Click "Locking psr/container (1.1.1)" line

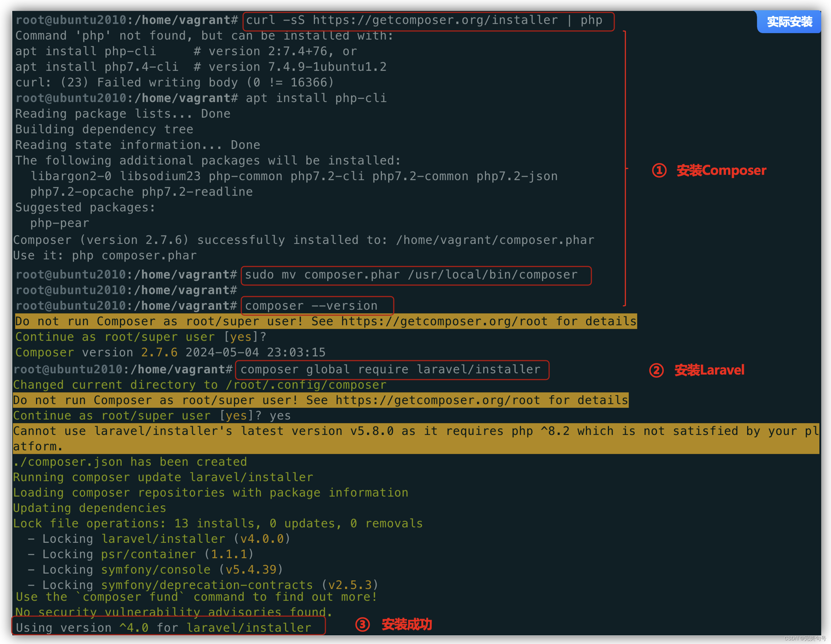click(x=141, y=554)
